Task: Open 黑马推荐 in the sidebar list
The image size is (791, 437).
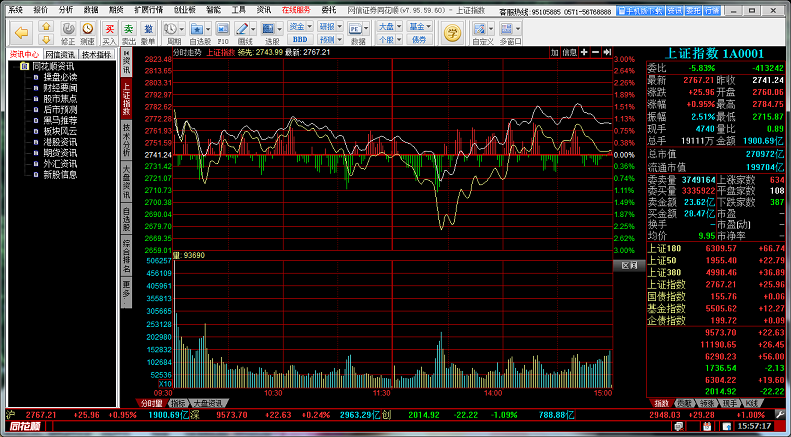Action: (59, 120)
